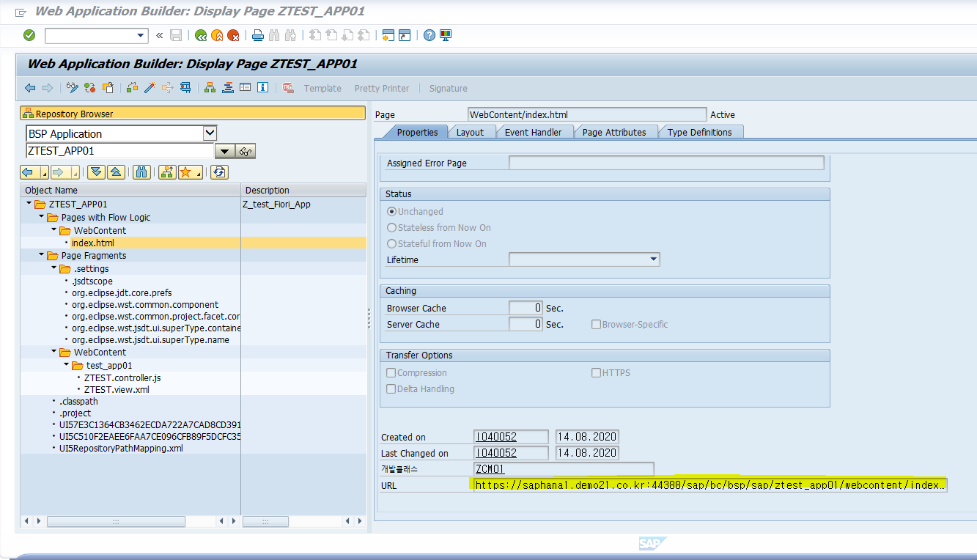This screenshot has height=560, width=977.
Task: Switch to the Page Attributes tab
Action: point(614,132)
